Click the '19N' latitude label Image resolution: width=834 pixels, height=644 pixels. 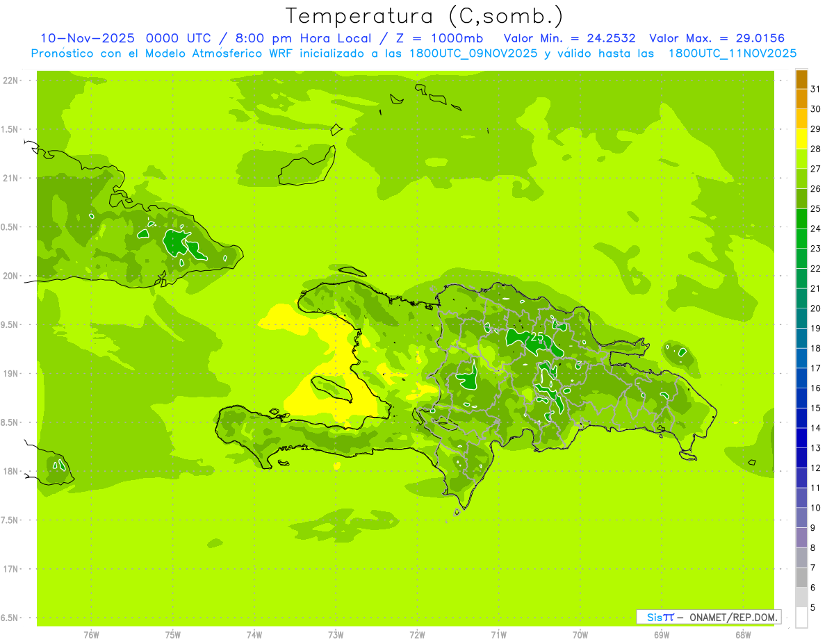coord(11,374)
